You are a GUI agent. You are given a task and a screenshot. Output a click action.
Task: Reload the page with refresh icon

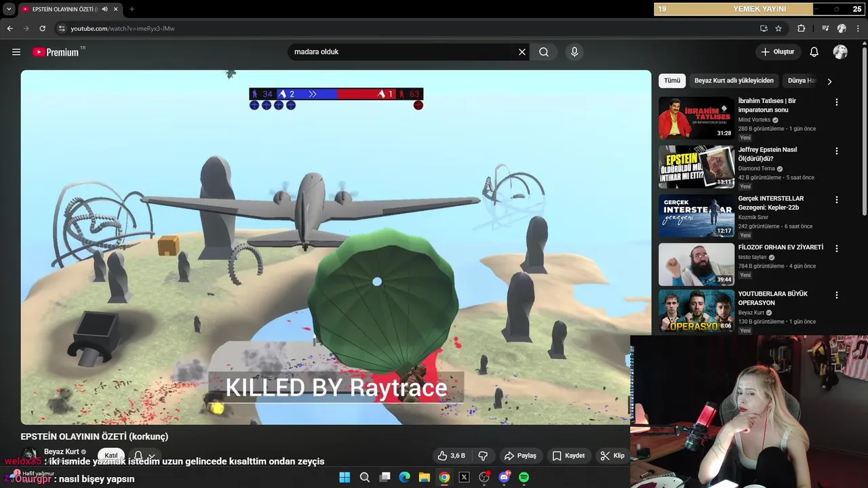pyautogui.click(x=42, y=28)
